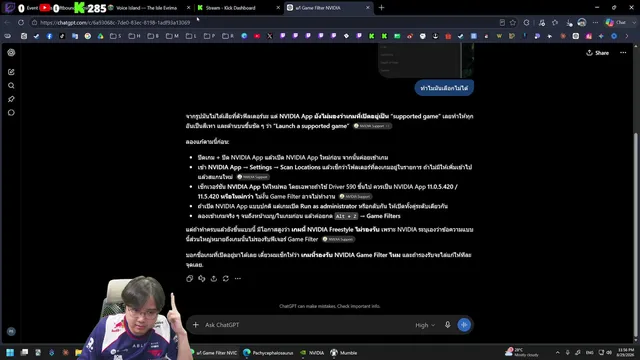Screen dimensions: 640x360
Task: Click the blue user message bubble
Action: pos(444,88)
